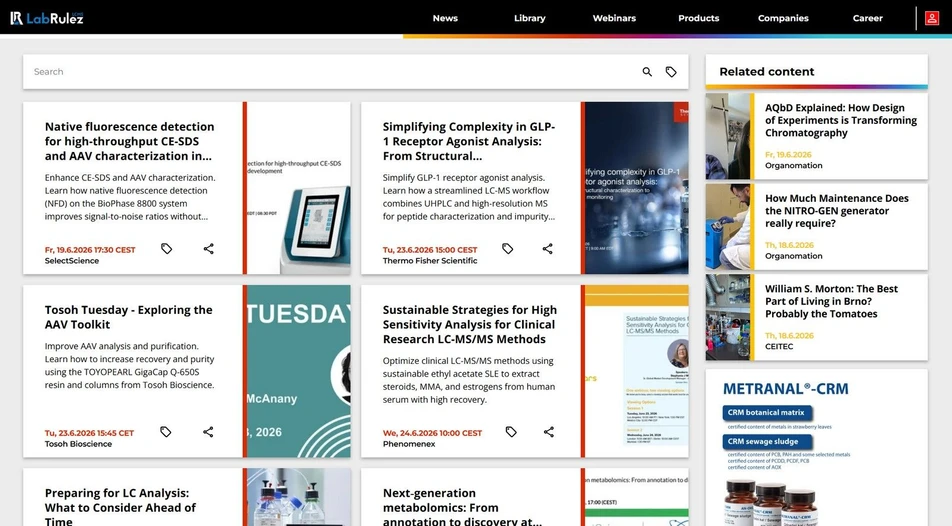Open the Library menu

[x=529, y=18]
